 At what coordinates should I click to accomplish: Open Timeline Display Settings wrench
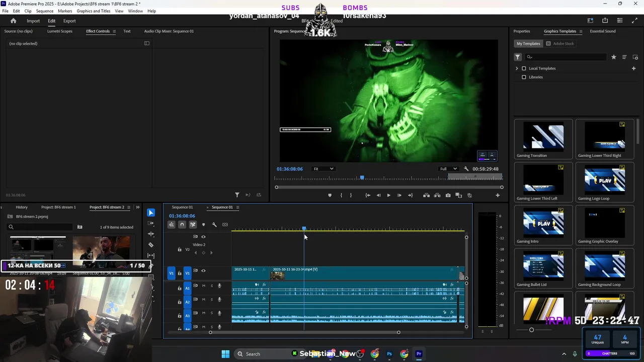click(214, 225)
